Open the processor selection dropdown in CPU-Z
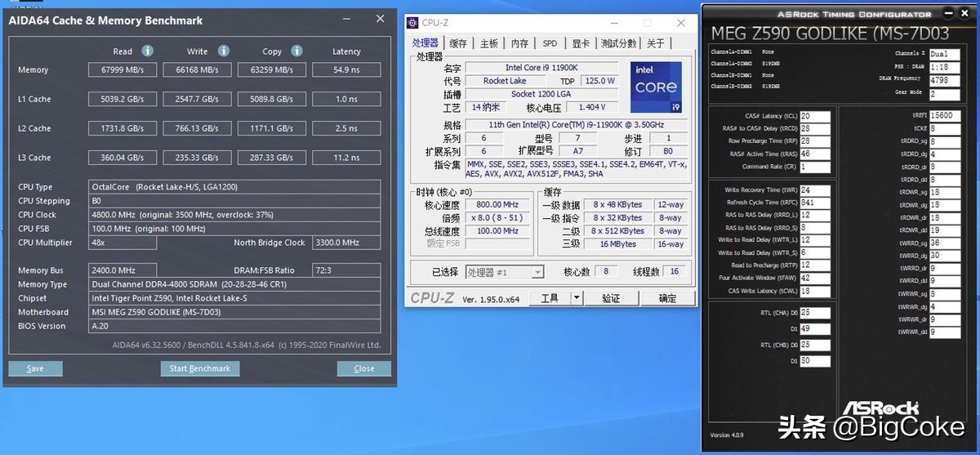980x455 pixels. [505, 272]
